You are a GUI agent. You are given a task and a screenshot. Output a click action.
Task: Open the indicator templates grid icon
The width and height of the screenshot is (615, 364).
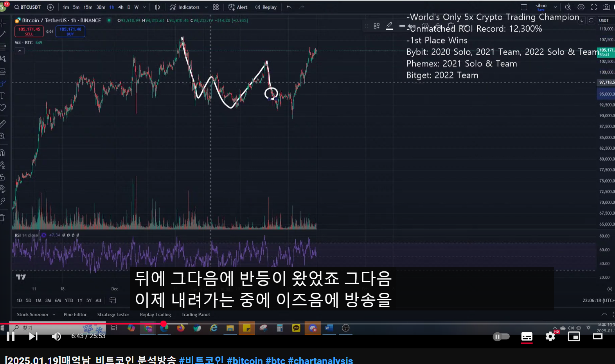[216, 7]
